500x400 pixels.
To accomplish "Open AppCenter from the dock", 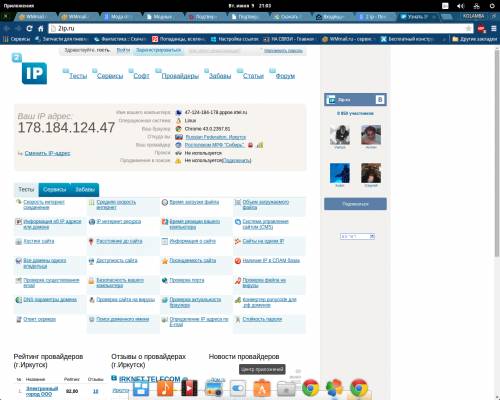I will point(262,388).
